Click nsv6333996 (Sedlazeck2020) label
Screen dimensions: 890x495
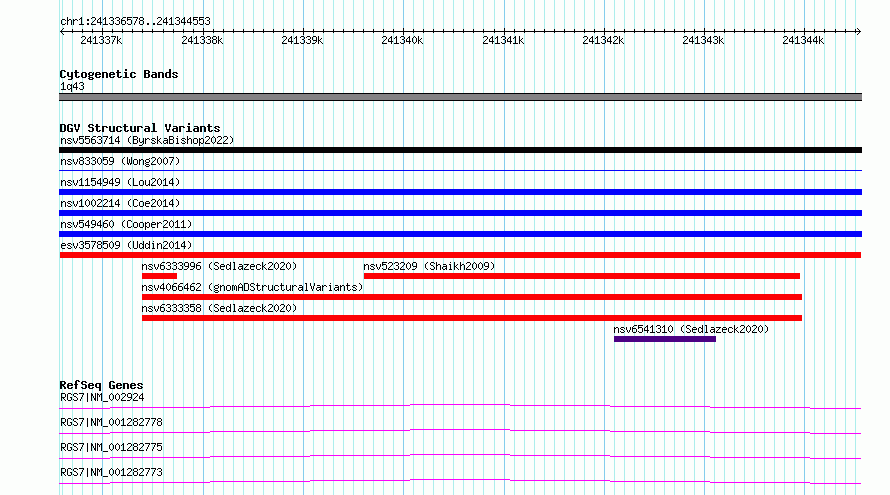(x=219, y=266)
